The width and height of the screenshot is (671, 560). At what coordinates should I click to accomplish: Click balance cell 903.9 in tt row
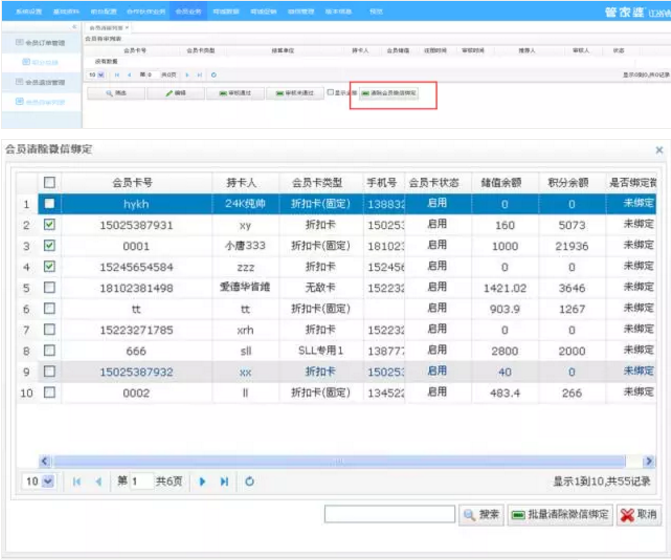tap(505, 309)
